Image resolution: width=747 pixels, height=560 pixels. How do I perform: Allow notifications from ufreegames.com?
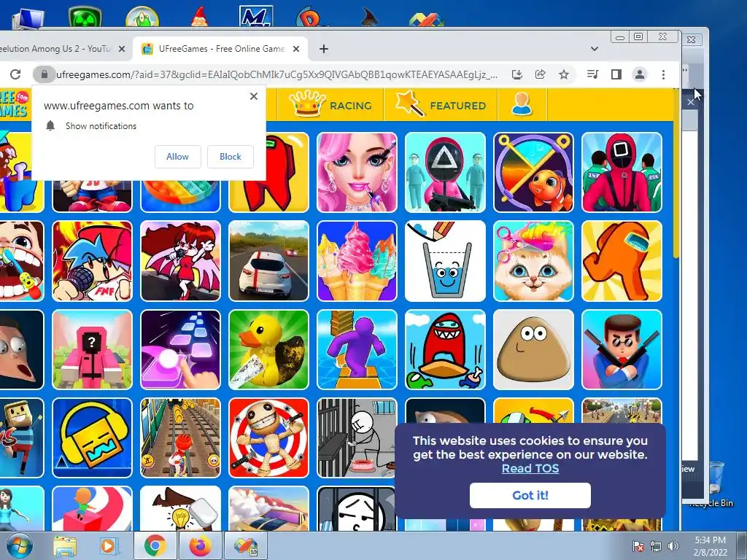178,157
